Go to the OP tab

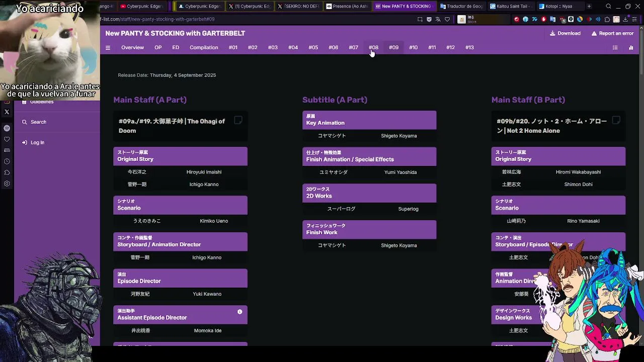[158, 48]
